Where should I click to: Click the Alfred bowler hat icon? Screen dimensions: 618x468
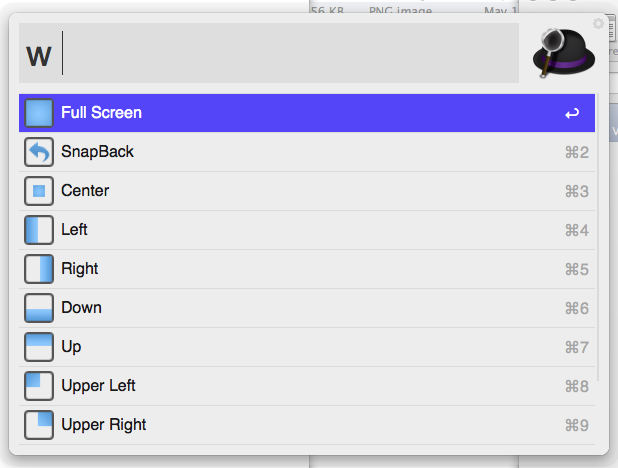coord(564,53)
